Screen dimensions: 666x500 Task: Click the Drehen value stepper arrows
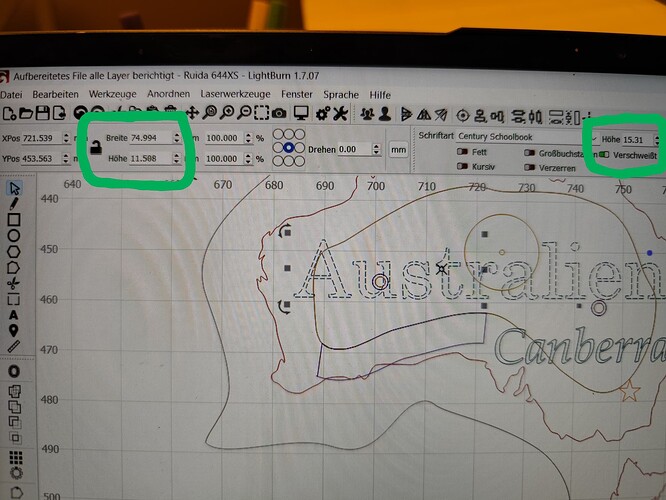pos(376,149)
